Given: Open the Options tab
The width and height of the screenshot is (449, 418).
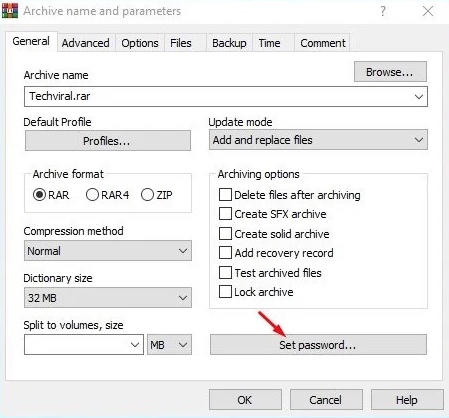Looking at the screenshot, I should 140,43.
